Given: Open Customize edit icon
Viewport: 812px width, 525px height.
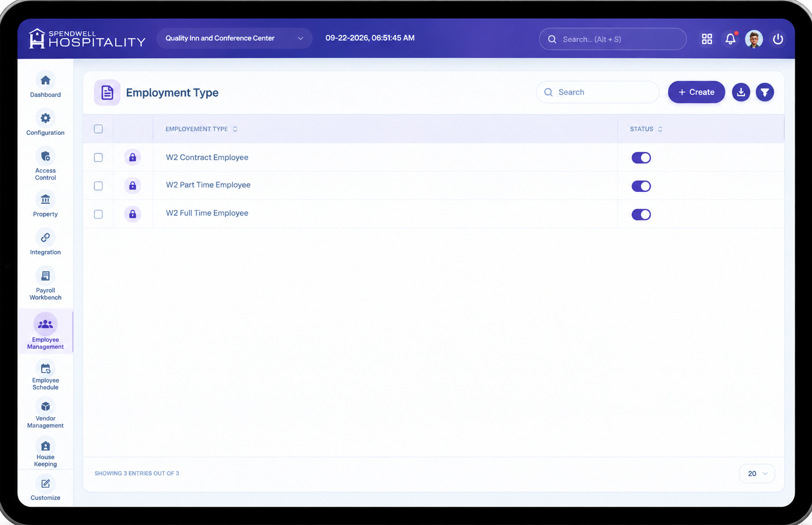Looking at the screenshot, I should pyautogui.click(x=45, y=484).
